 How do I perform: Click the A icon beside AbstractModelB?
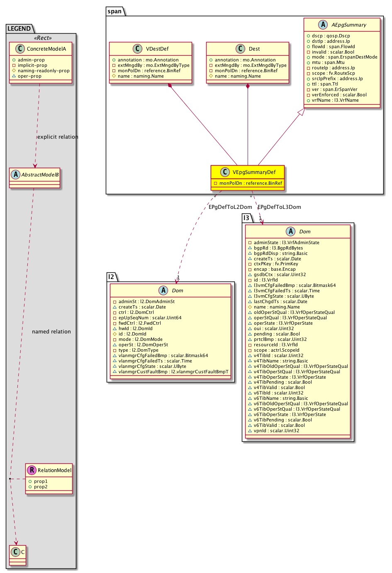coord(15,174)
